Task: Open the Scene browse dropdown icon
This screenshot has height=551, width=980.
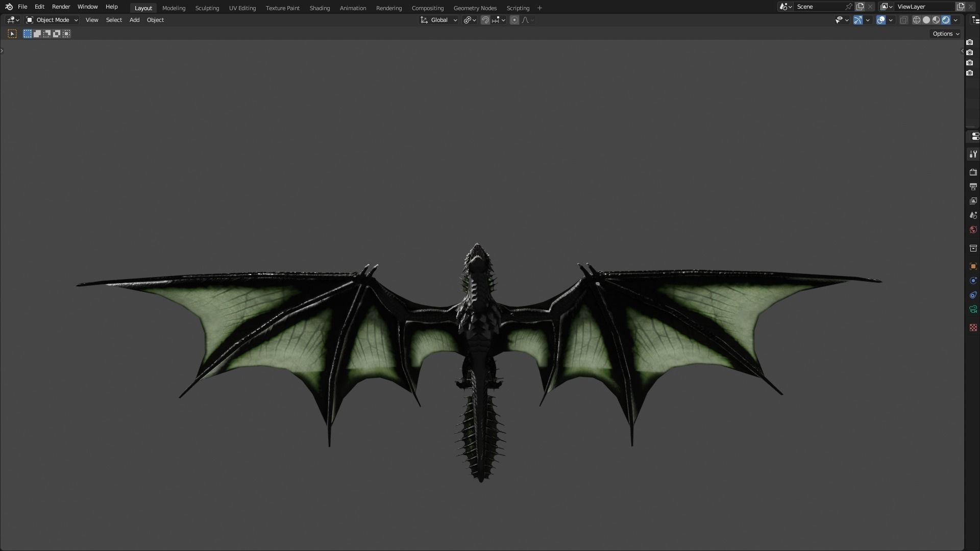Action: 786,7
